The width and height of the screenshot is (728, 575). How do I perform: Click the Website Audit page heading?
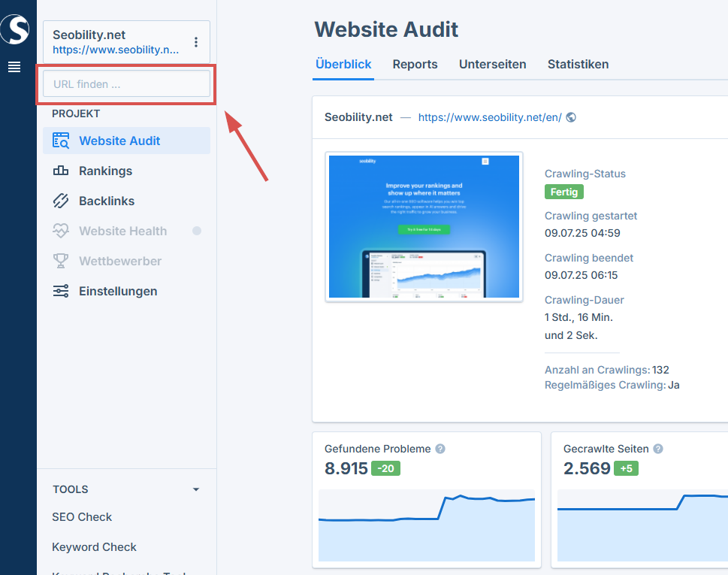point(386,29)
